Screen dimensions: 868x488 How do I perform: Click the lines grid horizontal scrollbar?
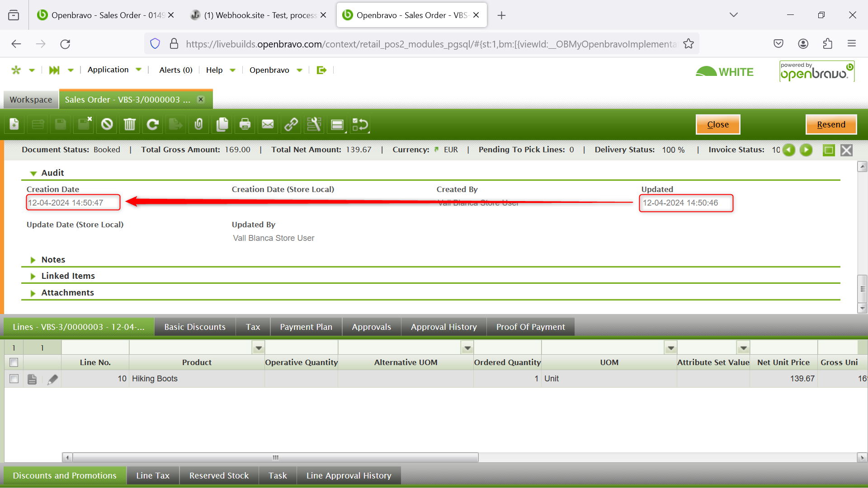pyautogui.click(x=276, y=458)
